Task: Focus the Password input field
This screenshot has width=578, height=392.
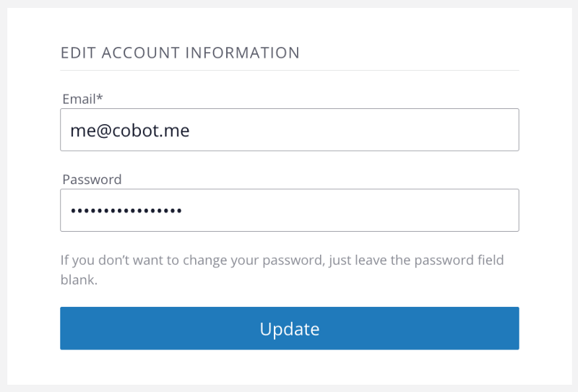Action: (289, 210)
